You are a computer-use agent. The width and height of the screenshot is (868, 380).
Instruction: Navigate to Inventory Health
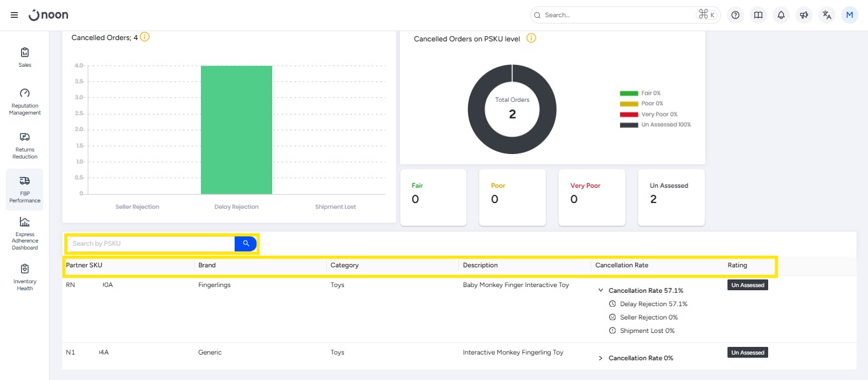coord(25,277)
